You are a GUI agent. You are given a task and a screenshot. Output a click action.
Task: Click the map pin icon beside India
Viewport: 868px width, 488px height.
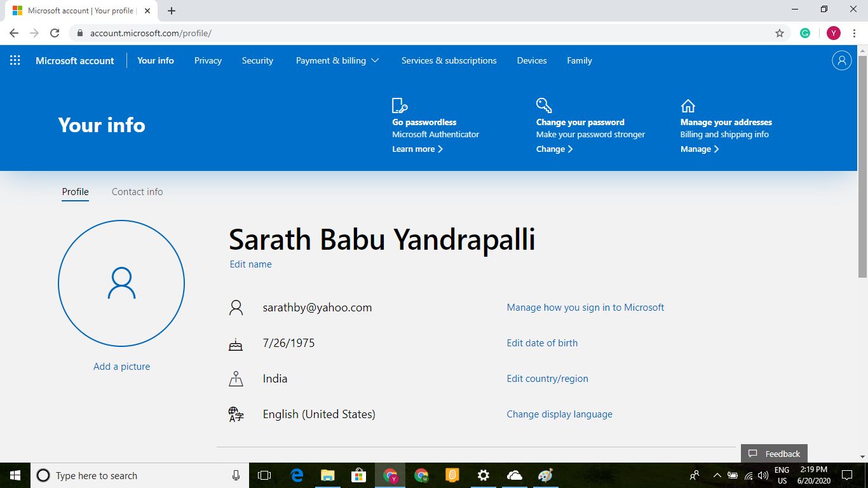(236, 379)
